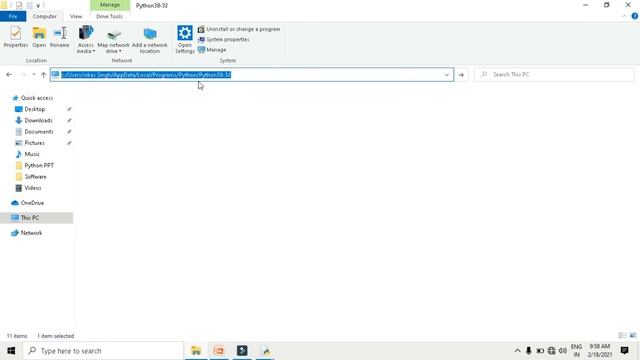
Task: Open Properties in the ribbon
Action: [16, 37]
